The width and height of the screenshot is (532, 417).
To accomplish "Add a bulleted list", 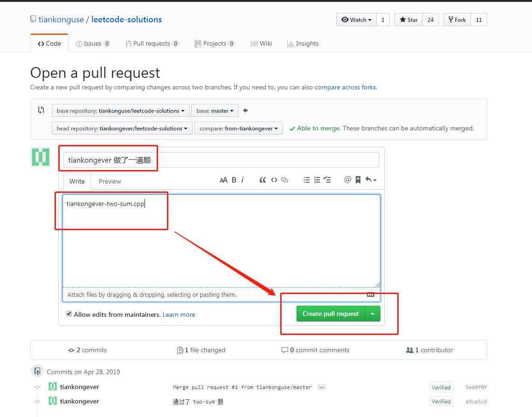I will (x=307, y=180).
